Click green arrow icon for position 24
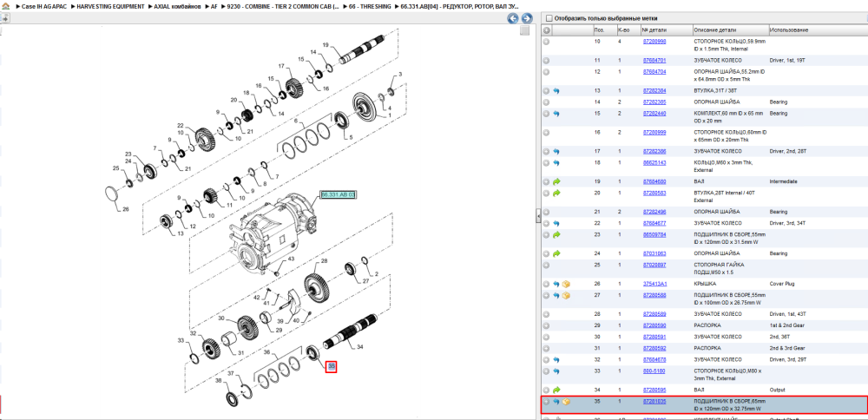This screenshot has width=868, height=420. [556, 253]
